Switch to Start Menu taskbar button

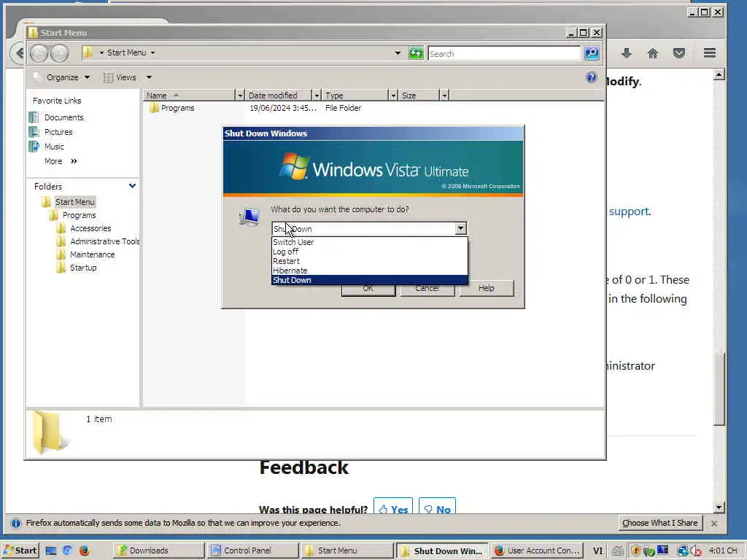(x=347, y=551)
